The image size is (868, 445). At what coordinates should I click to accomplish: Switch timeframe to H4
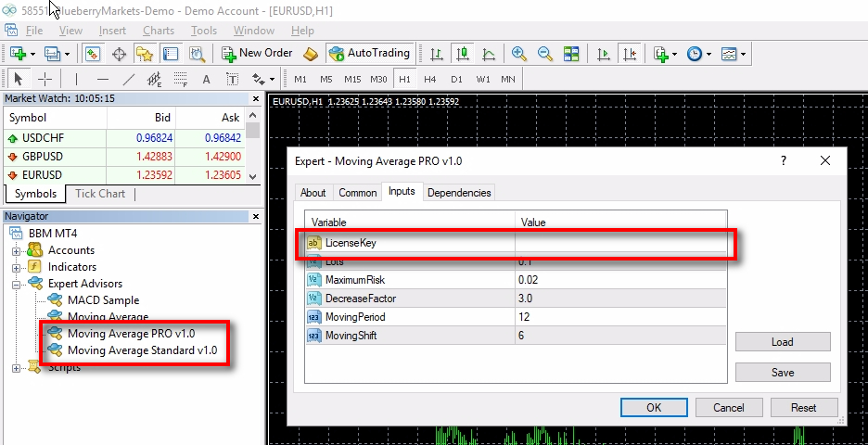coord(430,79)
